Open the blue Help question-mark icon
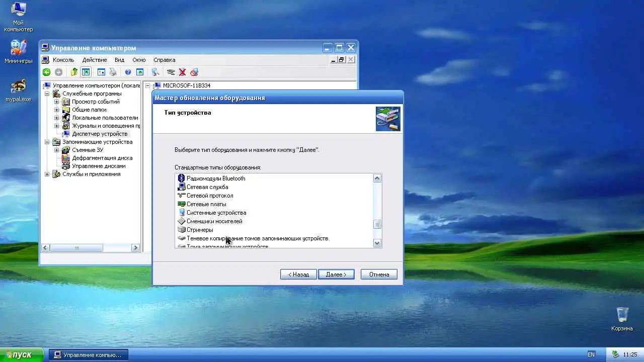 tap(128, 72)
